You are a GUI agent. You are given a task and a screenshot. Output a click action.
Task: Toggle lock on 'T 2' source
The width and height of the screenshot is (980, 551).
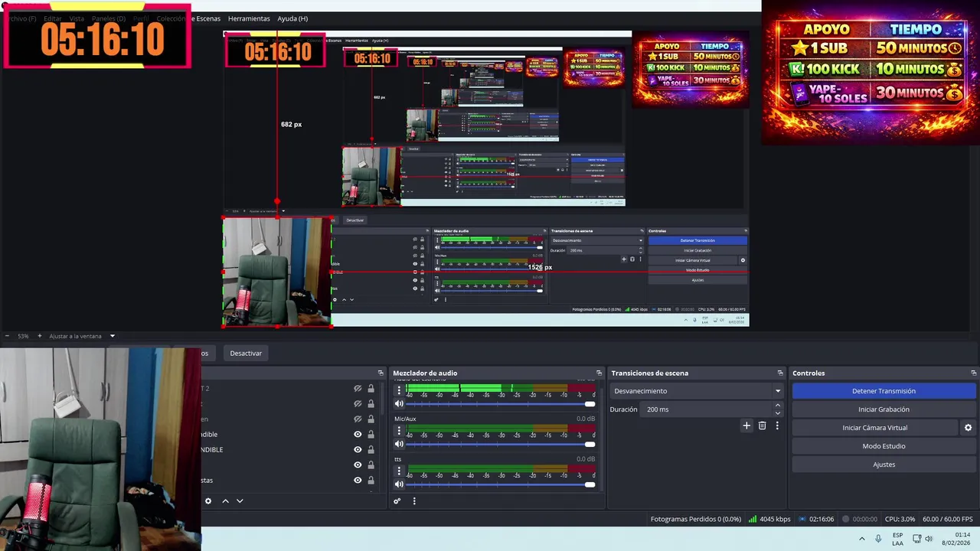pos(371,389)
